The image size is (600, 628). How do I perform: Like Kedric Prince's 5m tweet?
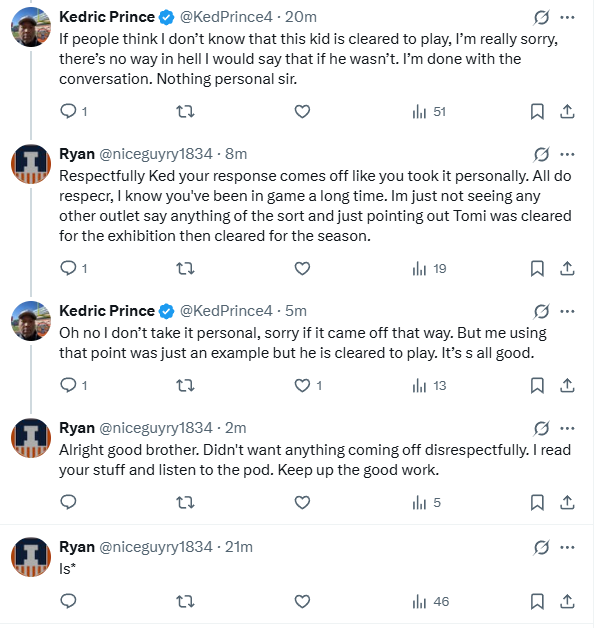coord(303,385)
